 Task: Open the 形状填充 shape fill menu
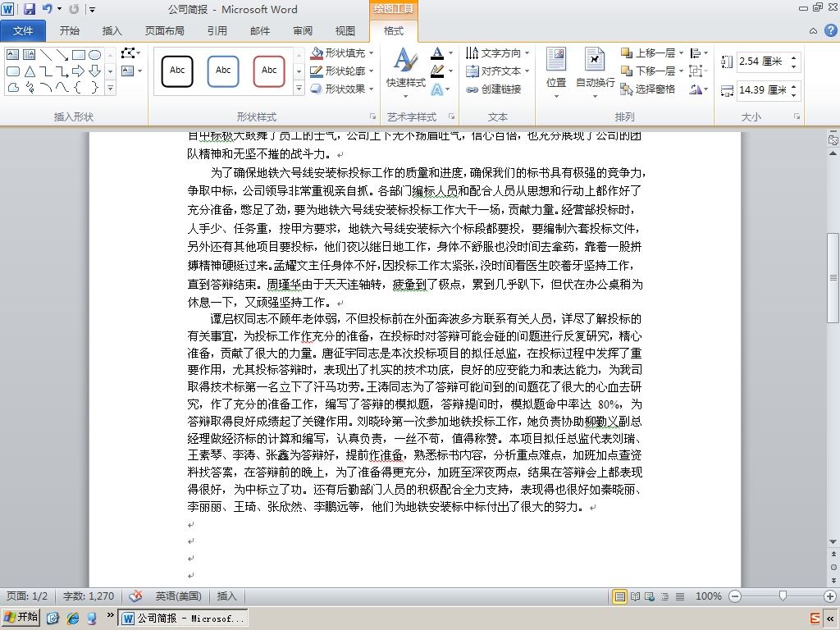(342, 53)
